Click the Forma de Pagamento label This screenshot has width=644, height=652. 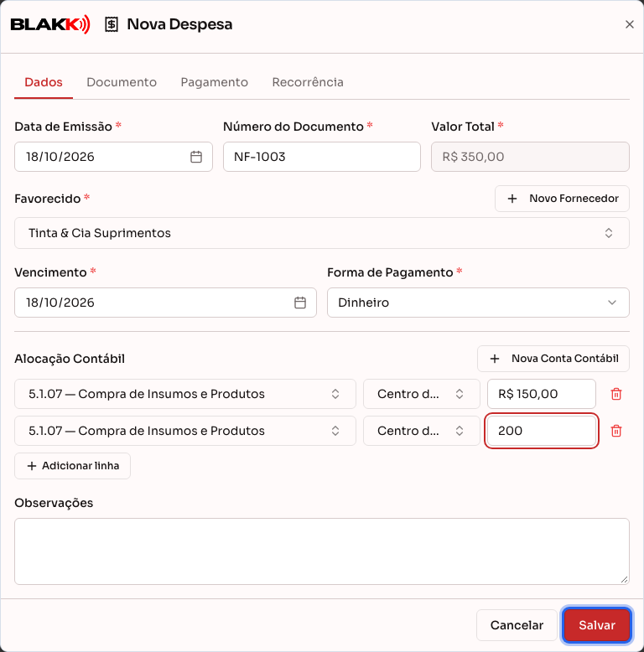[x=390, y=272]
